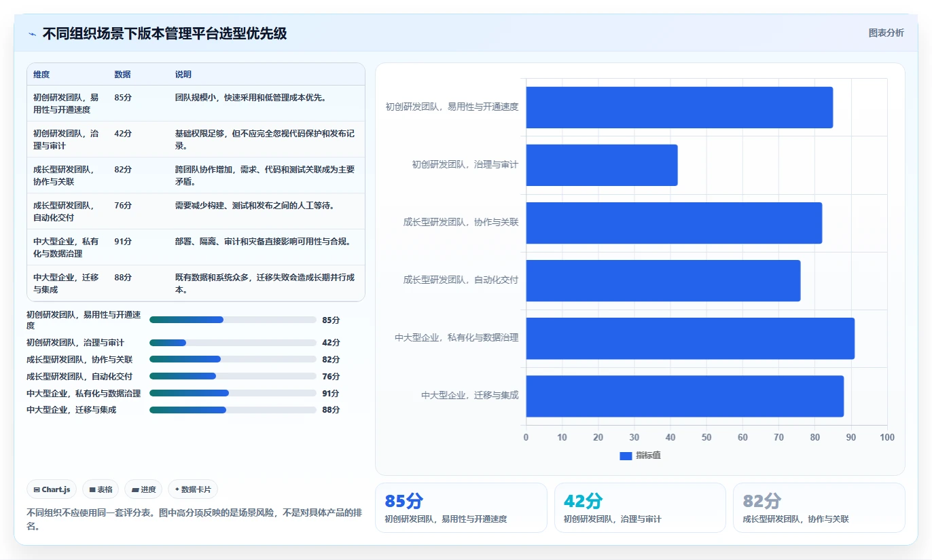This screenshot has width=932, height=560.
Task: Click the 50 tick on the chart x-axis
Action: click(x=706, y=437)
